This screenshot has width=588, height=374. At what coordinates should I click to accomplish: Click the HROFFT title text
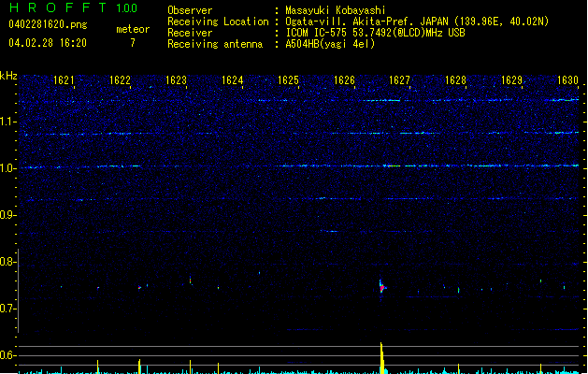pos(58,7)
